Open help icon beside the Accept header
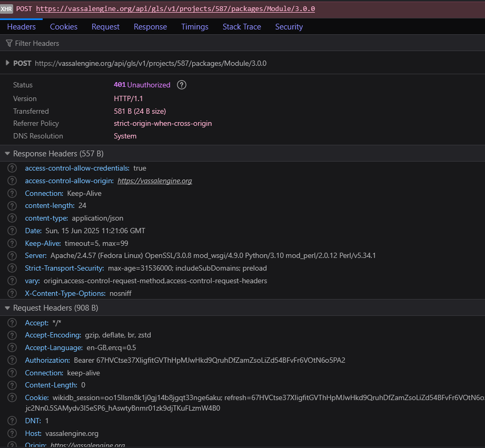This screenshot has height=448, width=485. pyautogui.click(x=12, y=323)
